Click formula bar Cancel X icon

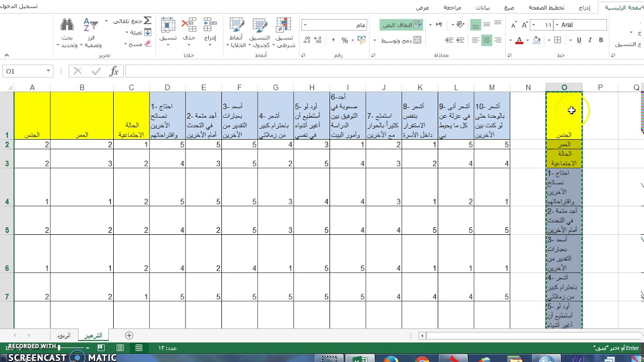point(77,71)
